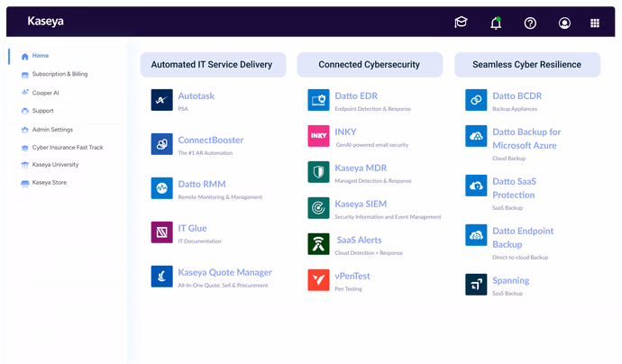Open the INKY link
Image resolution: width=622 pixels, height=364 pixels.
click(345, 132)
